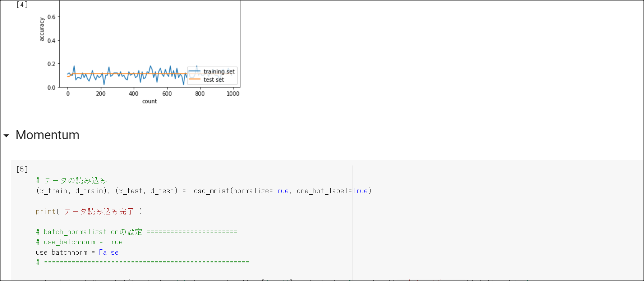Click the 'count' x-axis label
The height and width of the screenshot is (281, 644).
tap(149, 101)
